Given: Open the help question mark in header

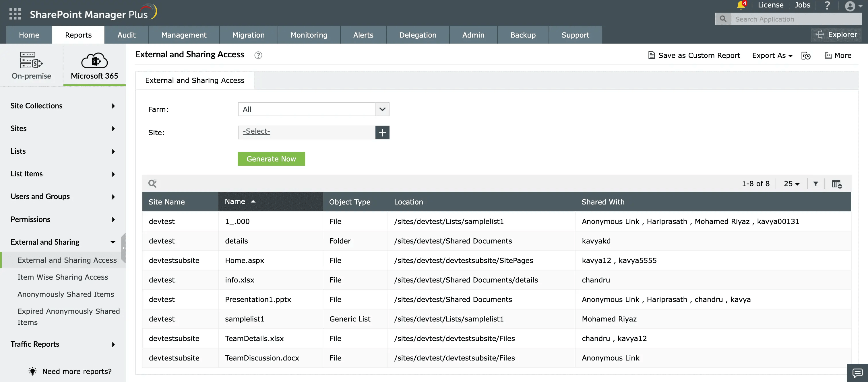Looking at the screenshot, I should [x=827, y=5].
